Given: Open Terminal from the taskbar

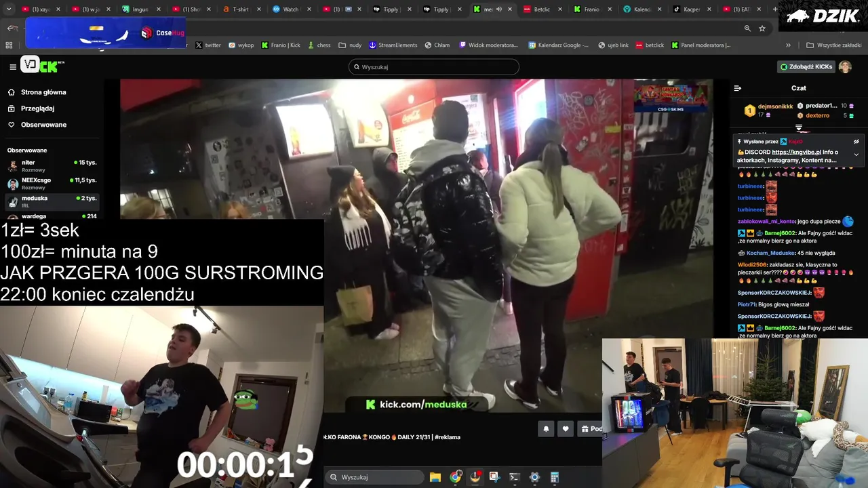Looking at the screenshot, I should [x=514, y=477].
